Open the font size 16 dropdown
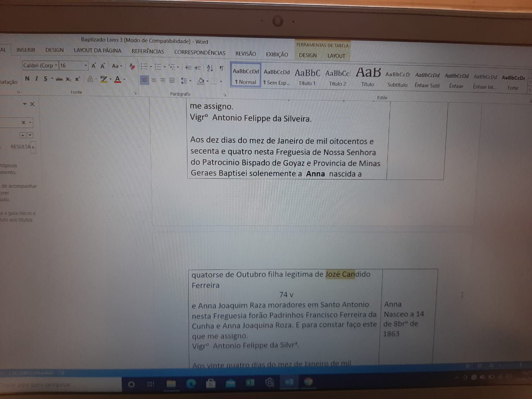Screen dimensions: 532x399 [86, 66]
